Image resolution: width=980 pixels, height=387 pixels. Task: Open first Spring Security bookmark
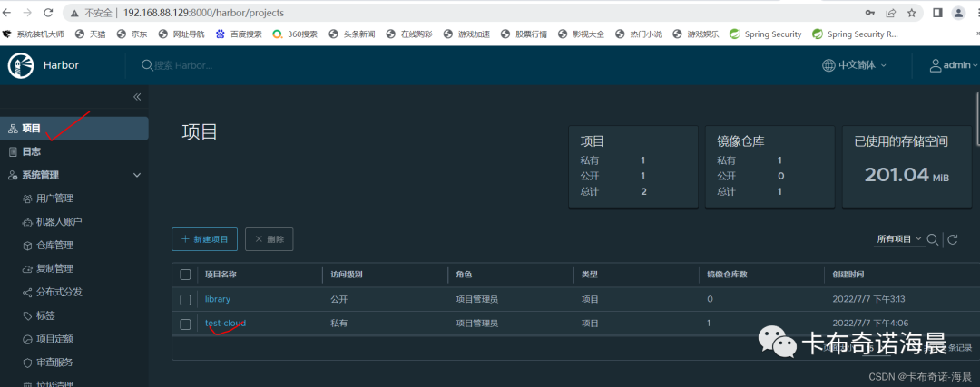coord(766,34)
